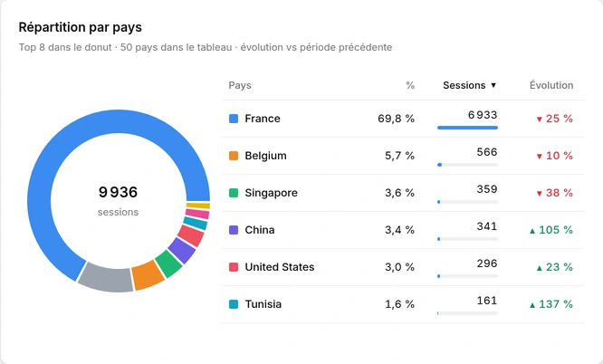603x364 pixels.
Task: Sort table by Sessions column header
Action: pos(470,85)
